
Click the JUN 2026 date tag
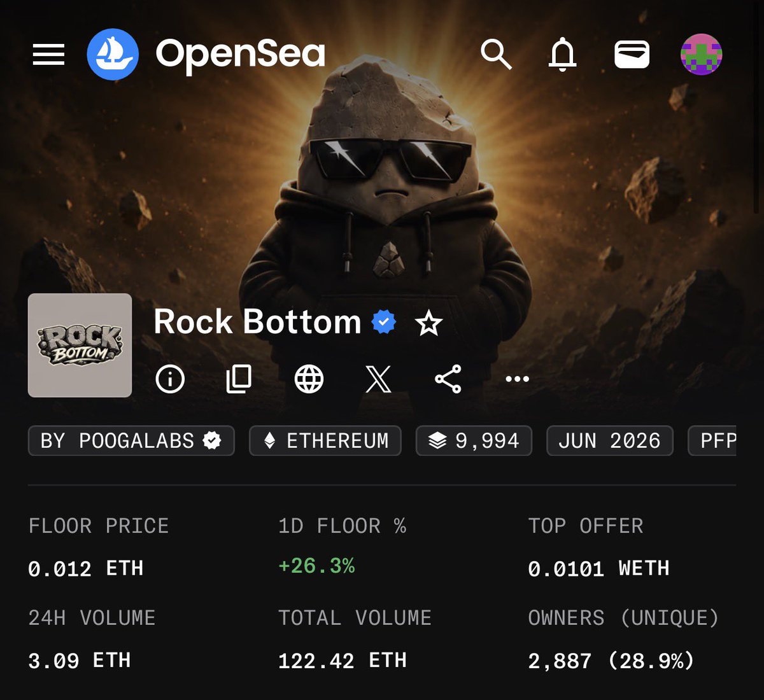(610, 441)
